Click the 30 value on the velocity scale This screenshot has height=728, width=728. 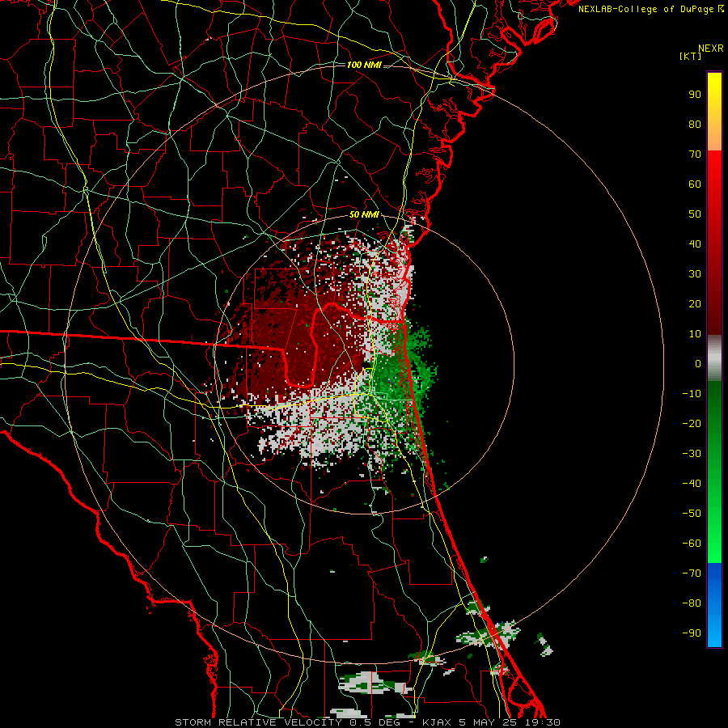695,274
